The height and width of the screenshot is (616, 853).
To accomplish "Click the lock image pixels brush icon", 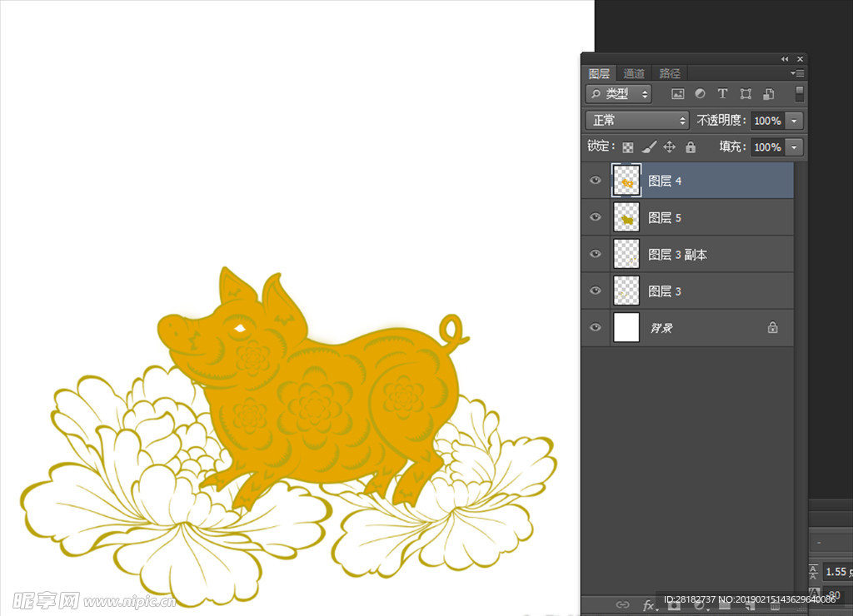I will [x=648, y=147].
